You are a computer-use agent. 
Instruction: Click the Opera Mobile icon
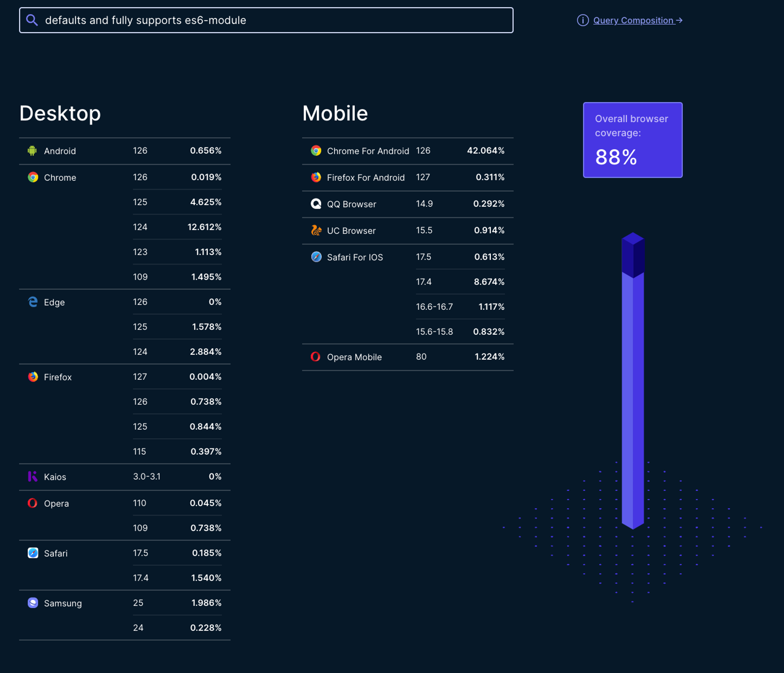point(316,357)
